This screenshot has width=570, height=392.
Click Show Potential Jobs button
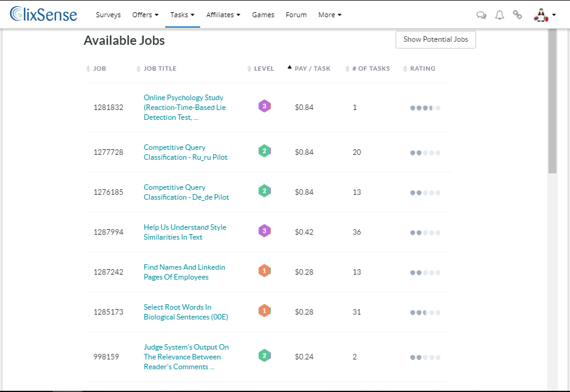click(x=435, y=39)
